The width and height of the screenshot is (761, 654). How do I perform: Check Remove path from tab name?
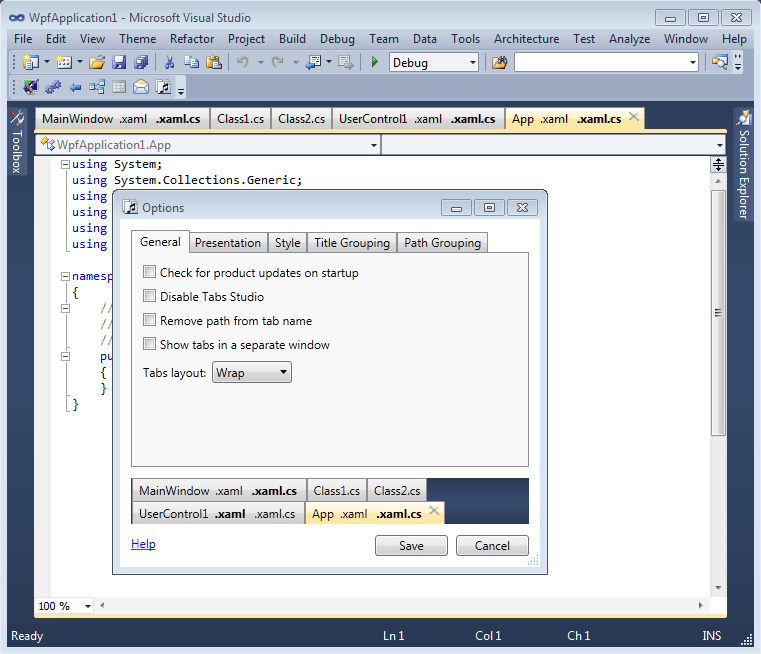pyautogui.click(x=150, y=320)
